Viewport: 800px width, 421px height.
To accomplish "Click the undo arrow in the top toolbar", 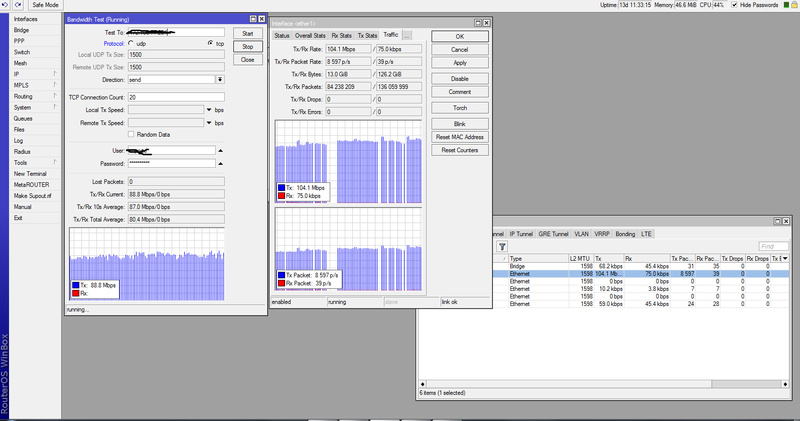I will (7, 5).
